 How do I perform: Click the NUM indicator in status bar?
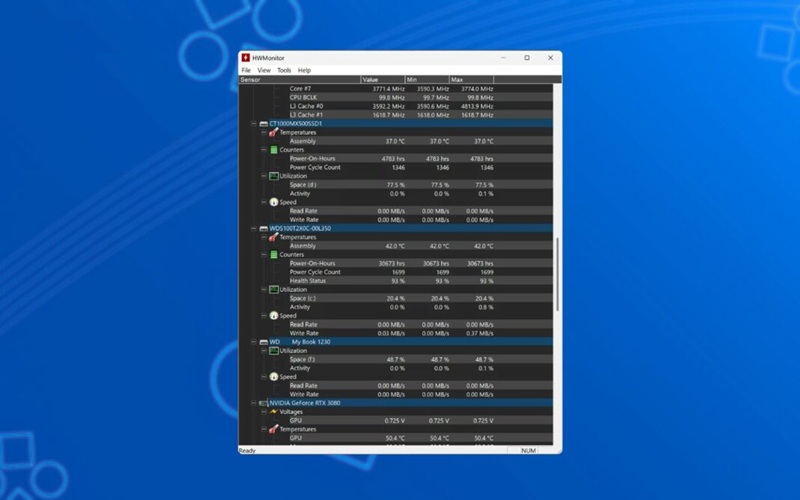(x=528, y=451)
